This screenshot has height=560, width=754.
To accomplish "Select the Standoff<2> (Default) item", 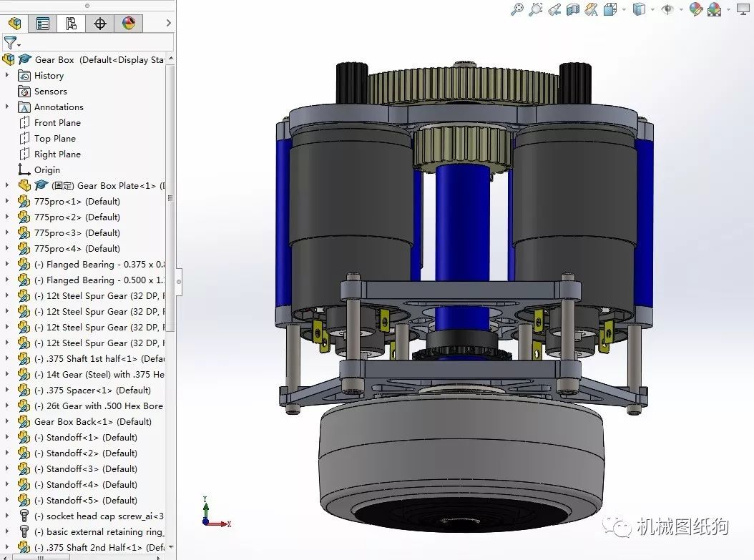I will [86, 453].
